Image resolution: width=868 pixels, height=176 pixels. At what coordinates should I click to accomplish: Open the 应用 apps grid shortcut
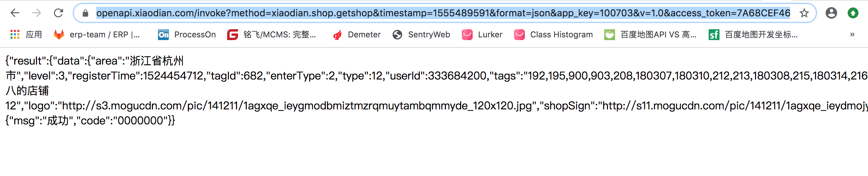26,35
